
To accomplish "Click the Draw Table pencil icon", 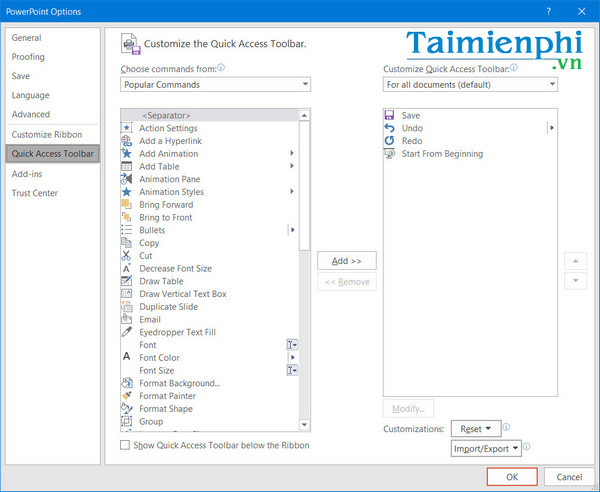I will [x=127, y=281].
